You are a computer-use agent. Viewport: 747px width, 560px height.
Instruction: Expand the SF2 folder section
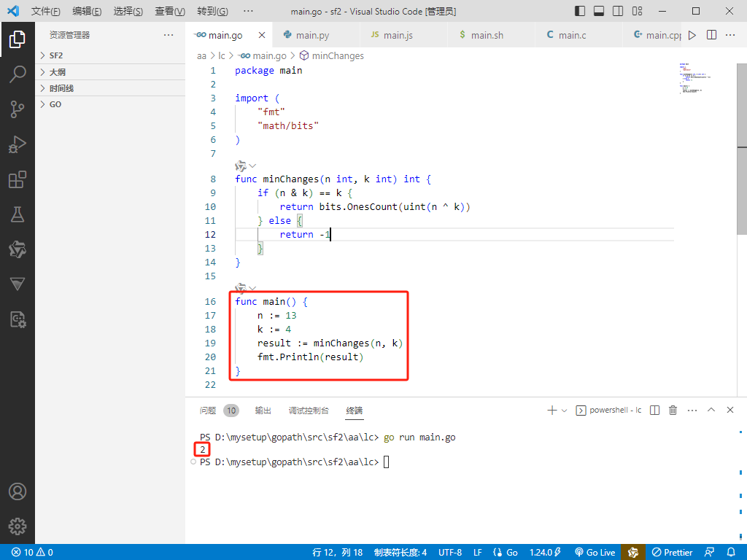(x=110, y=55)
